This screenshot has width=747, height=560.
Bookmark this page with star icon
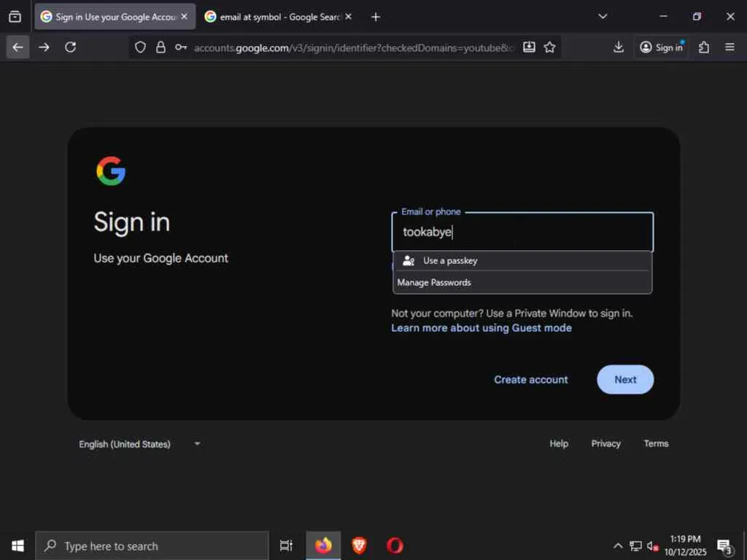coord(550,47)
